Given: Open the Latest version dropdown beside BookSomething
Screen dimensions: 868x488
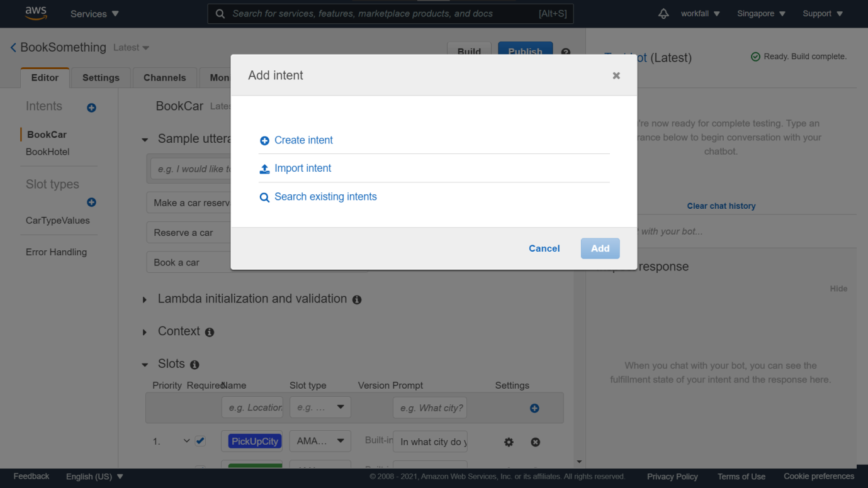Looking at the screenshot, I should [131, 48].
